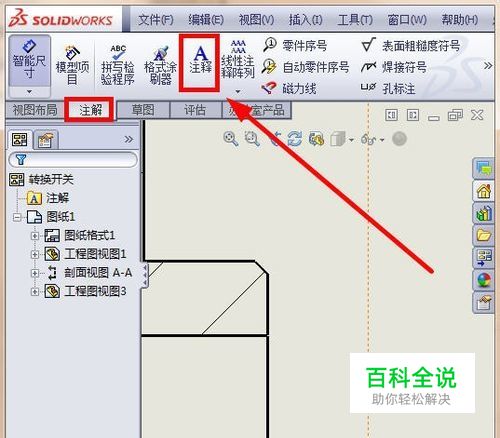
Task: Select the 智能尺寸 smart dimension tool
Action: coord(29,60)
